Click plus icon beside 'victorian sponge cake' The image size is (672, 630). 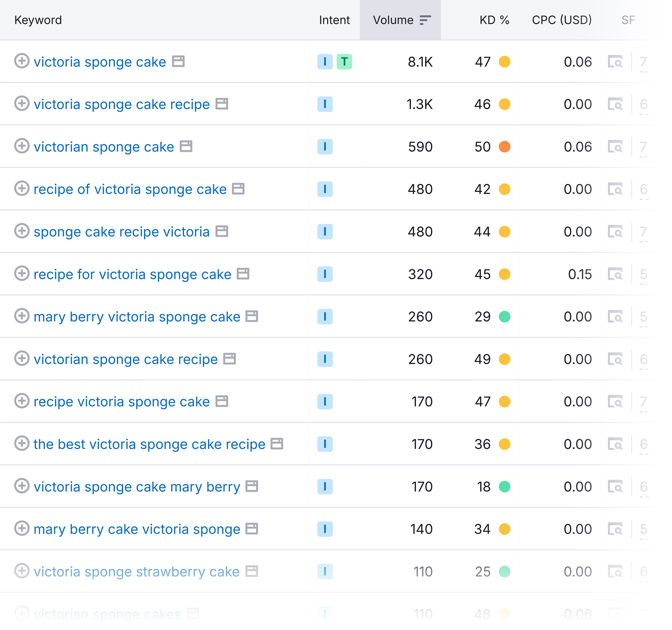pyautogui.click(x=22, y=146)
